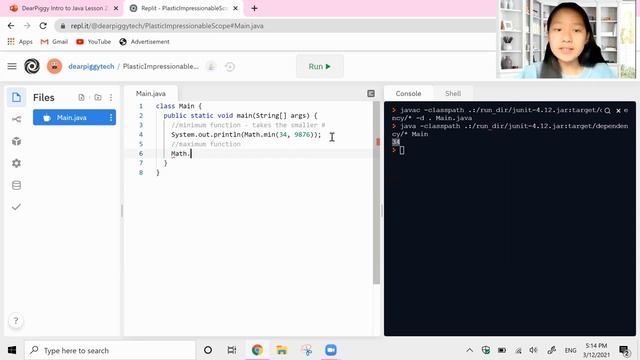
Task: Go back in the browser
Action: tap(11, 26)
